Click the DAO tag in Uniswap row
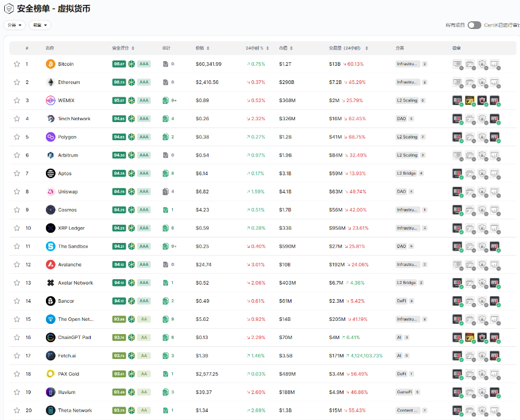This screenshot has width=520, height=420. pos(401,192)
